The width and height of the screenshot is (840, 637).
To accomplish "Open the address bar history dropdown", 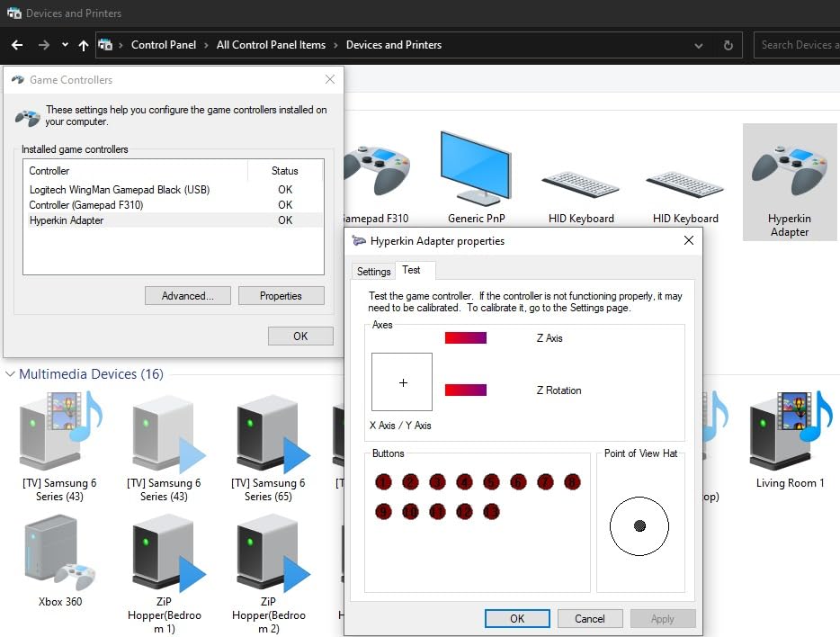I will point(699,46).
